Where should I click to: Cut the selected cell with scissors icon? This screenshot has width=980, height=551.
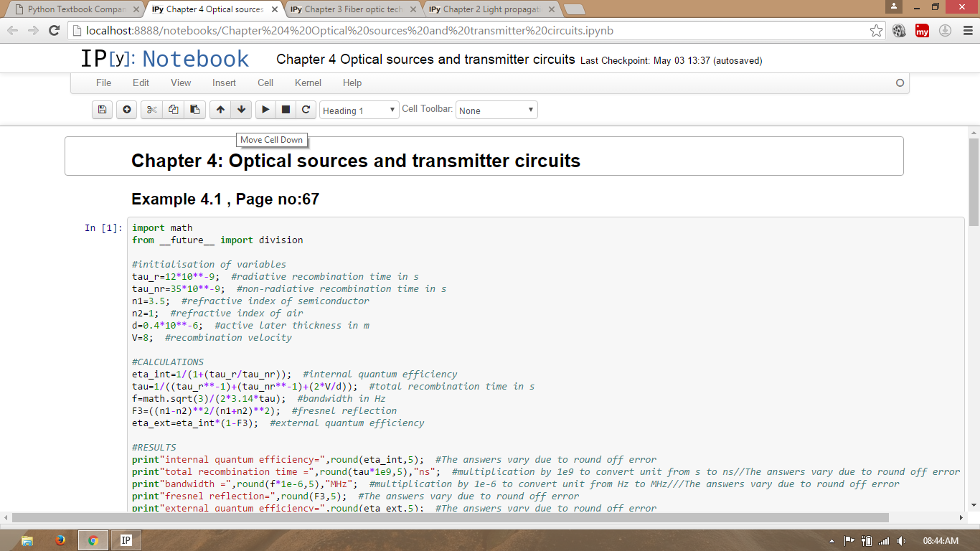point(151,110)
